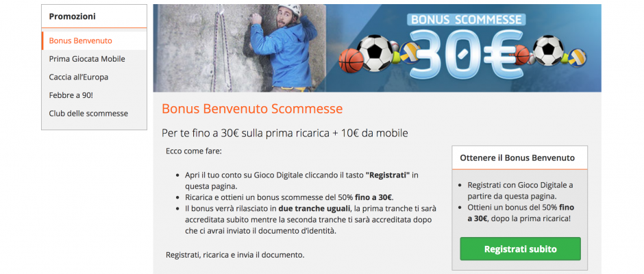Click the volleyball left of the 30
644x274 pixels.
[408, 53]
